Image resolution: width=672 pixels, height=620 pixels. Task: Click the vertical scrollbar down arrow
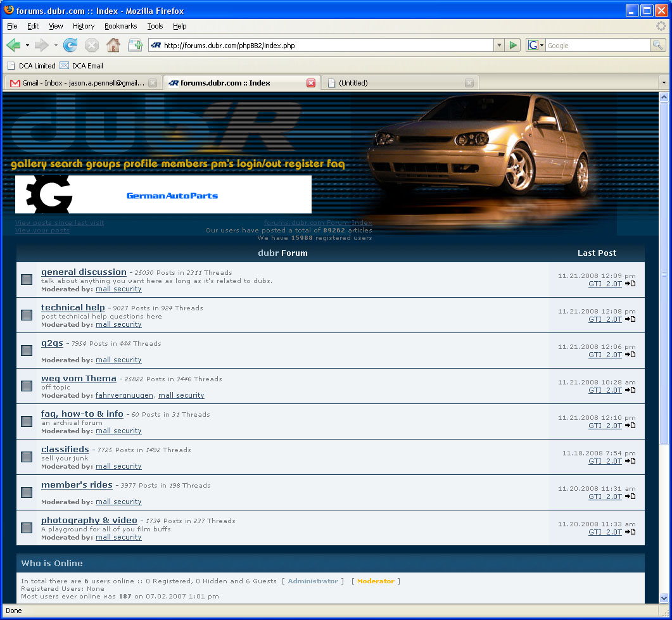coord(664,598)
